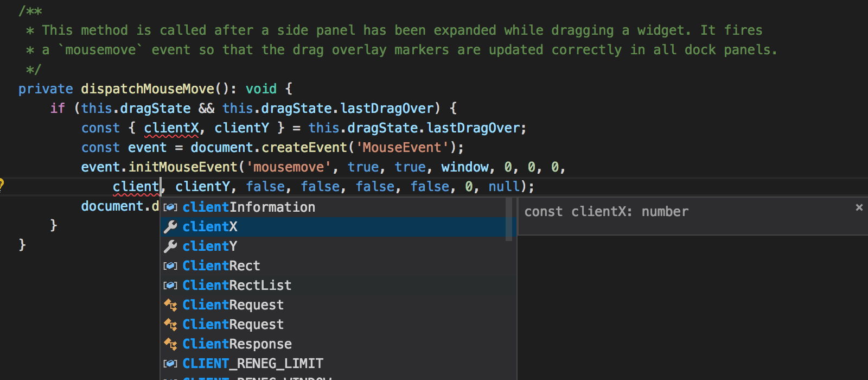Click the wrench icon beside clientX
The width and height of the screenshot is (868, 380).
coord(170,227)
